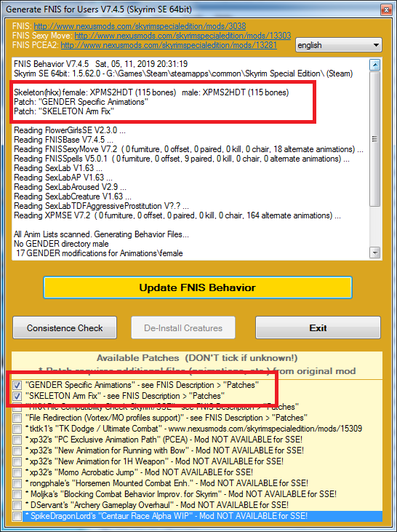Click the Exit button
The image size is (397, 532).
318,327
